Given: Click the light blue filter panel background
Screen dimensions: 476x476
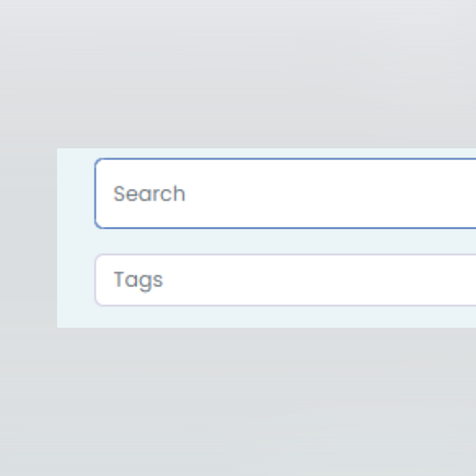Looking at the screenshot, I should pyautogui.click(x=76, y=238).
